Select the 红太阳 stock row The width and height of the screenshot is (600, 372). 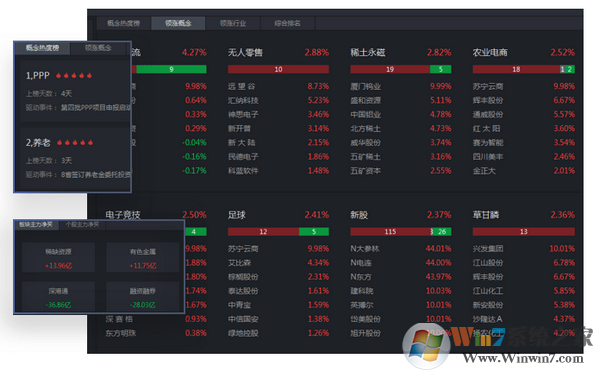pos(523,129)
